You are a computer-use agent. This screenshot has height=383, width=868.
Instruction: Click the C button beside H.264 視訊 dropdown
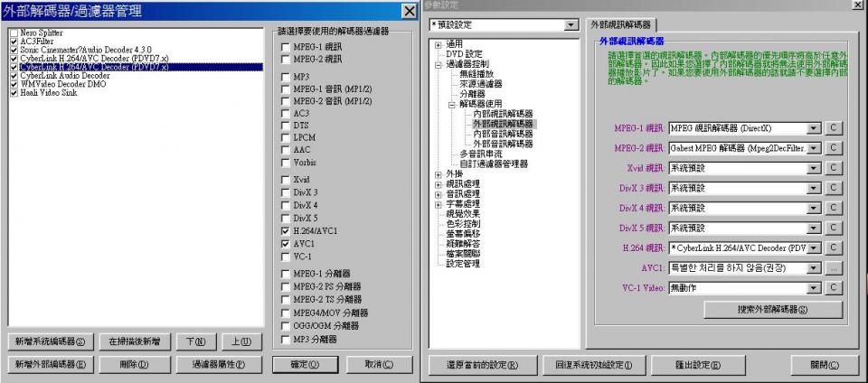click(834, 248)
